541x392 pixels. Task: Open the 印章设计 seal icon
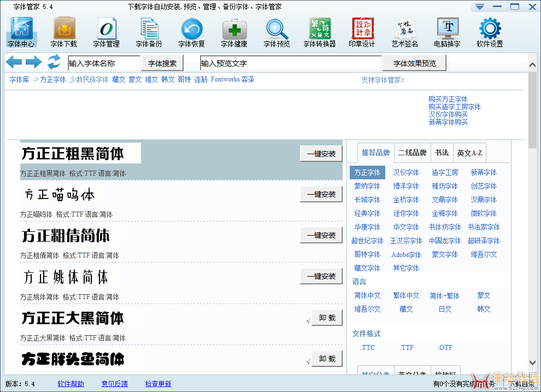click(362, 32)
